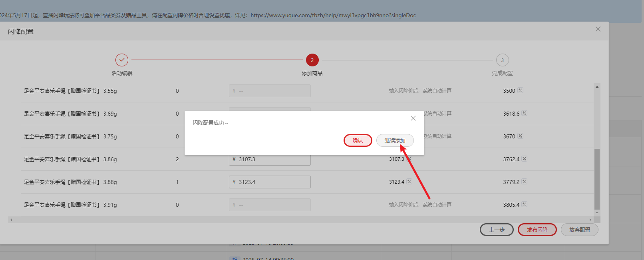Click 放弃配置 to abandon configuration
The height and width of the screenshot is (260, 644).
pyautogui.click(x=579, y=230)
